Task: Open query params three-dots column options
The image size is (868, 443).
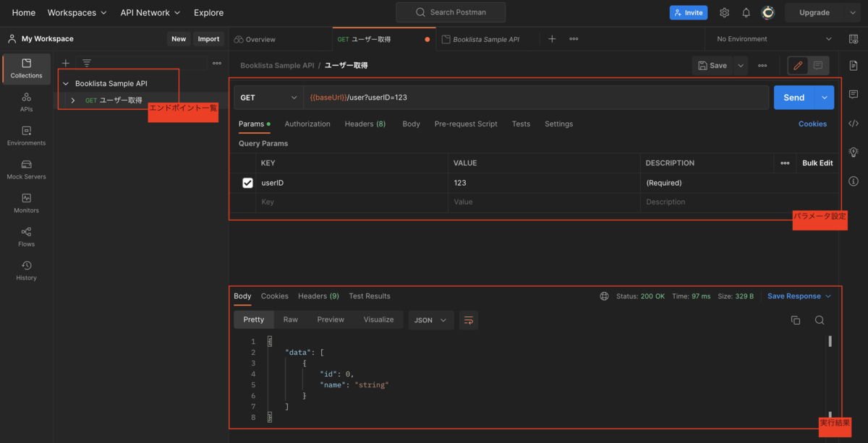Action: pos(785,163)
